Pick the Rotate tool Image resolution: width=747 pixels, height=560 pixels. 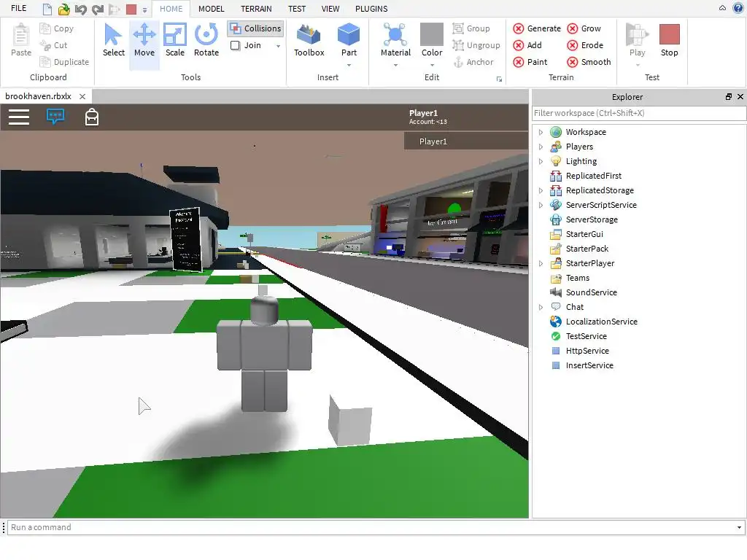[206, 41]
